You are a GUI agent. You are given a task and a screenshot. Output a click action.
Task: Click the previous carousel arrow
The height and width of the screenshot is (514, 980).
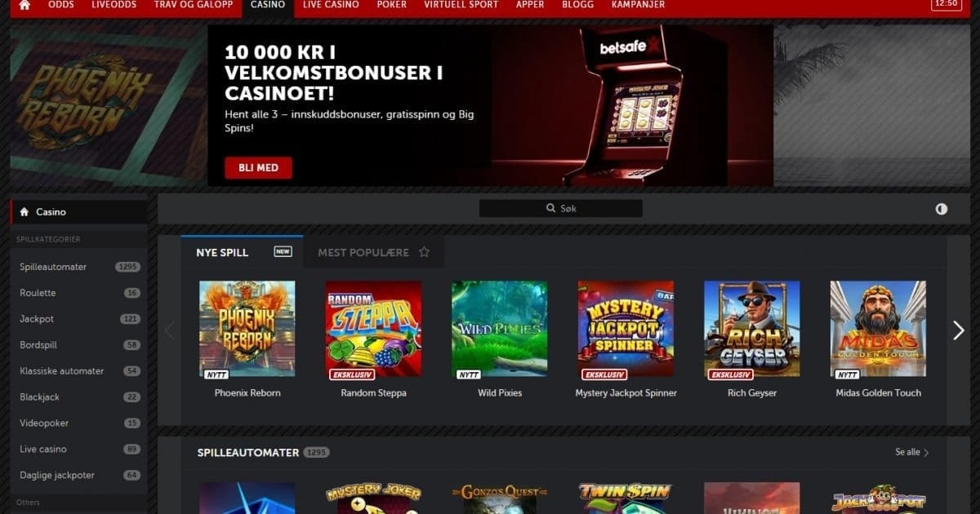[x=170, y=330]
